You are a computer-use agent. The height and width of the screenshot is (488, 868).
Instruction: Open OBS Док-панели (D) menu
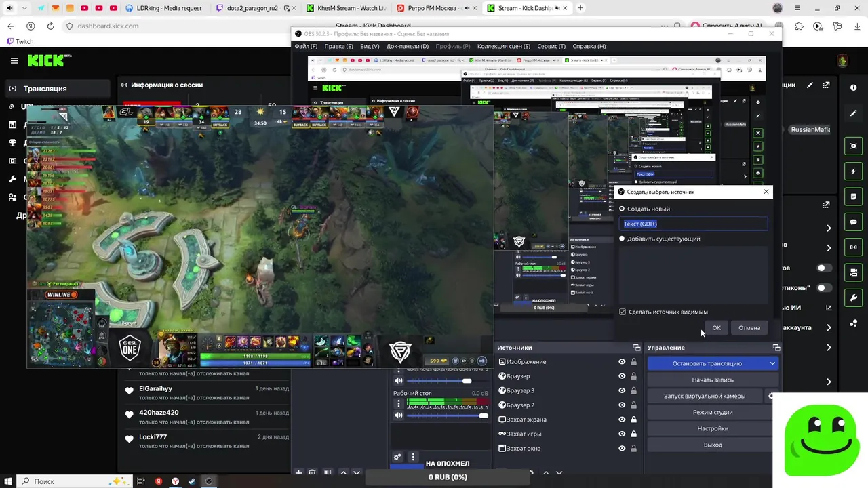pos(408,46)
